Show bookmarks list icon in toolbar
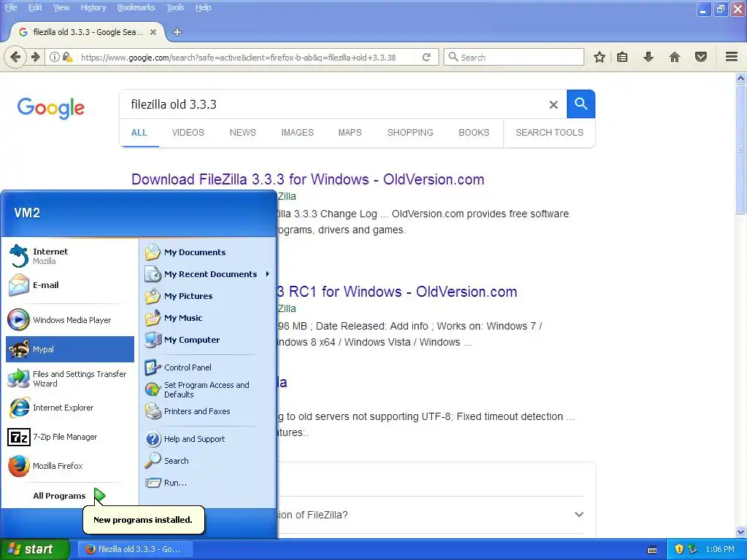 click(622, 57)
